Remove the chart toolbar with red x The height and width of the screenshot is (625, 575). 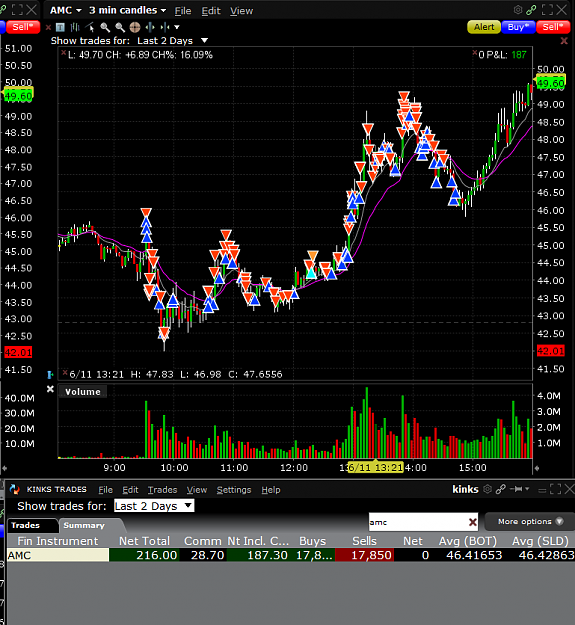click(x=48, y=27)
